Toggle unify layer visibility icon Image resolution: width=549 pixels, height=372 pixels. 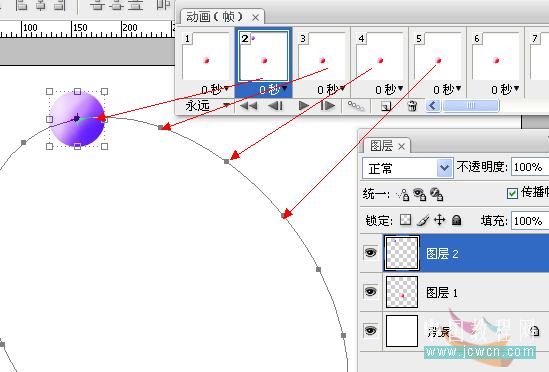click(419, 194)
